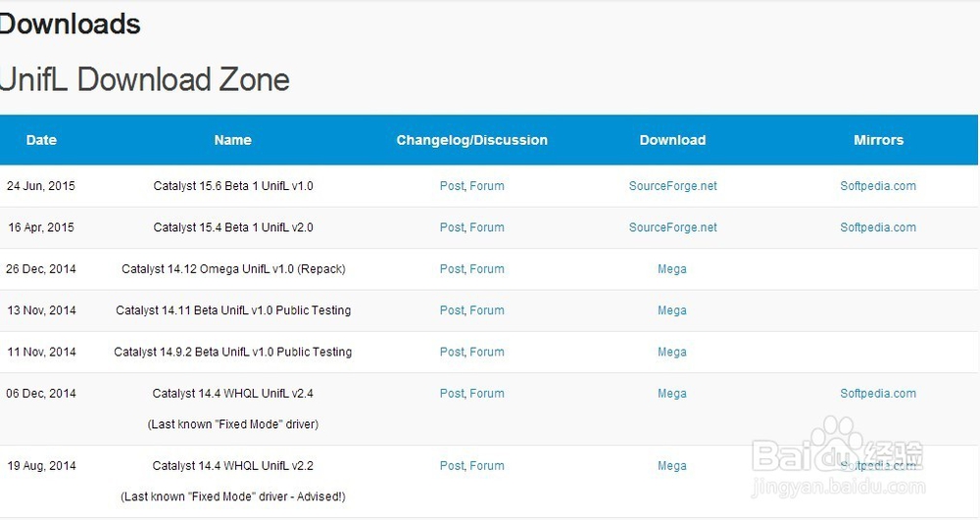Open Softpedia.com mirror for Catalyst 15.4 Beta
Viewport: 980px width, 520px height.
[x=878, y=228]
